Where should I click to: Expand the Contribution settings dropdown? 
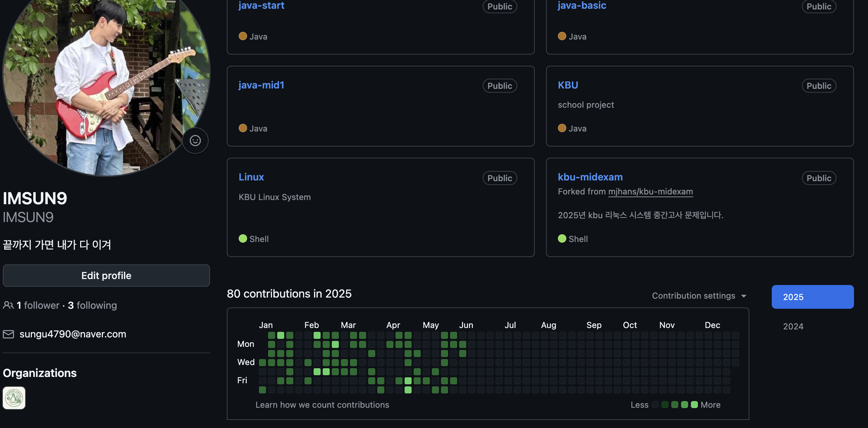pyautogui.click(x=699, y=296)
